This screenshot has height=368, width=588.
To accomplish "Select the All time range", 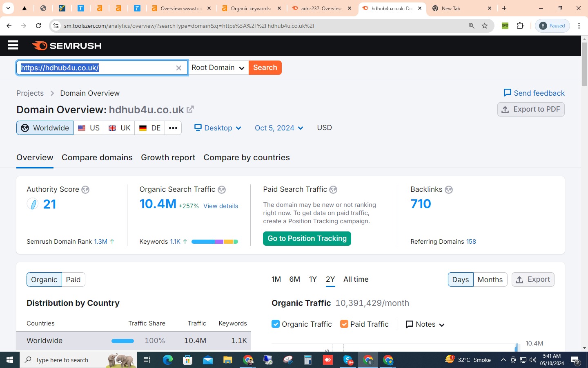I will pos(356,280).
